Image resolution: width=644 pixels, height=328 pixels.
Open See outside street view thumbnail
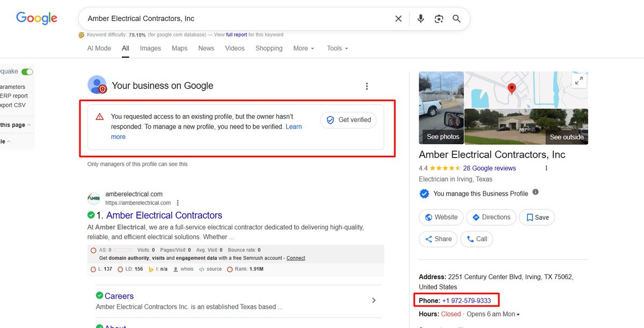[x=526, y=126]
